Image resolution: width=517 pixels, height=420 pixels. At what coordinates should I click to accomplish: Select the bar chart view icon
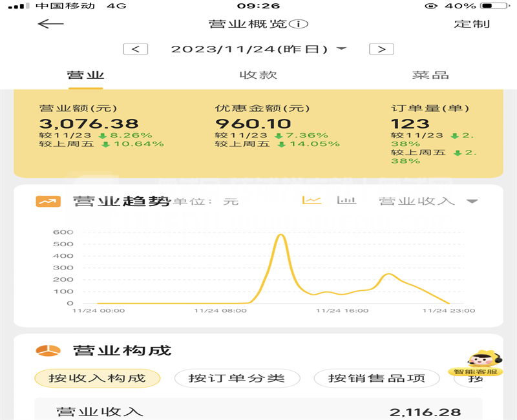(x=346, y=200)
